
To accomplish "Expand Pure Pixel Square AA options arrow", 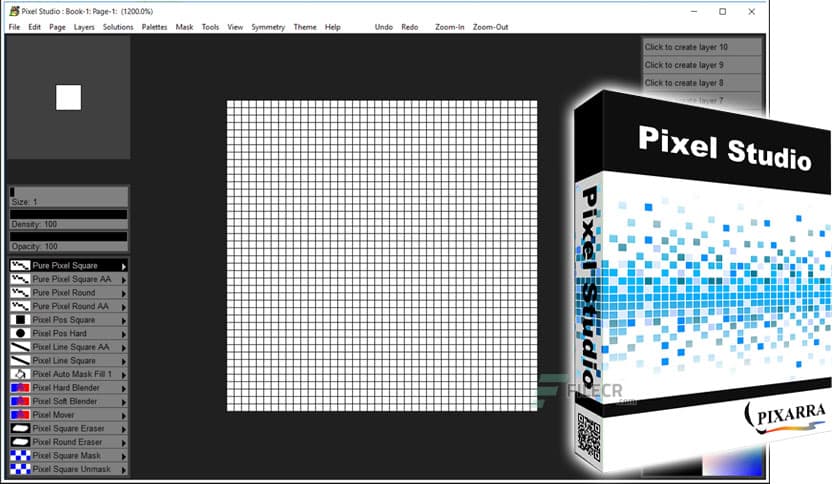I will click(124, 279).
